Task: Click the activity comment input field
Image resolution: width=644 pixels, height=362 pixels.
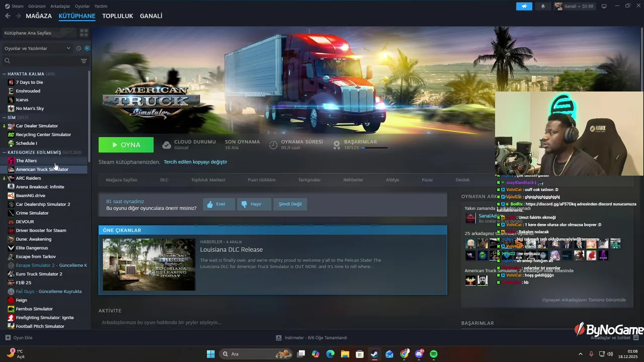Action: point(272,322)
